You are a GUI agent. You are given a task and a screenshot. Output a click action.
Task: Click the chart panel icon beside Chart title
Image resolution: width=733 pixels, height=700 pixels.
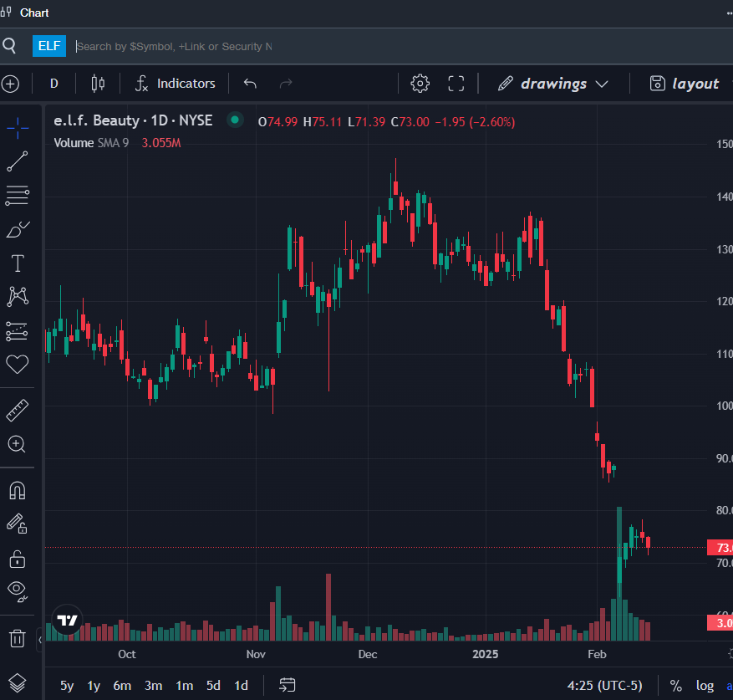click(6, 12)
